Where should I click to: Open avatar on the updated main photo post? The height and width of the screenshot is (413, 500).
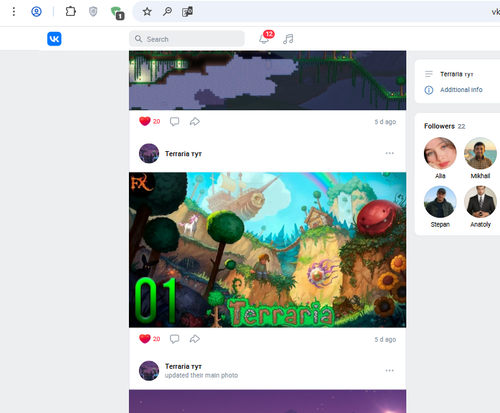149,371
